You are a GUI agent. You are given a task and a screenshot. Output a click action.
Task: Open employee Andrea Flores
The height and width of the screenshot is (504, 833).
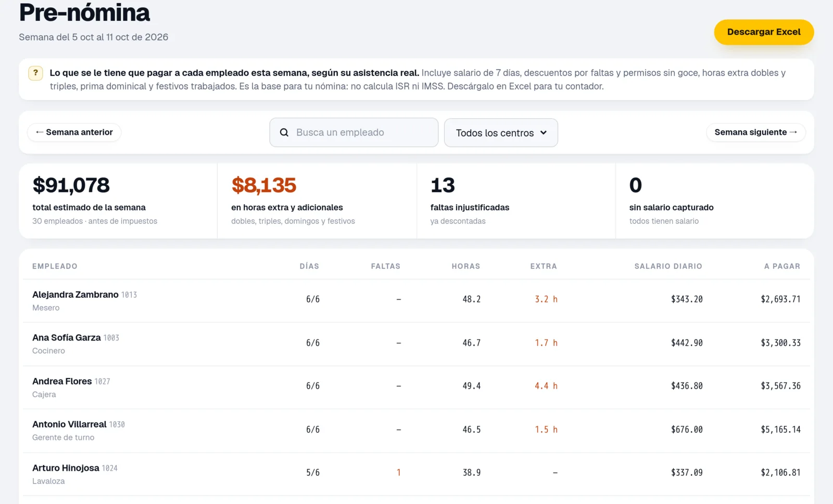(x=62, y=381)
